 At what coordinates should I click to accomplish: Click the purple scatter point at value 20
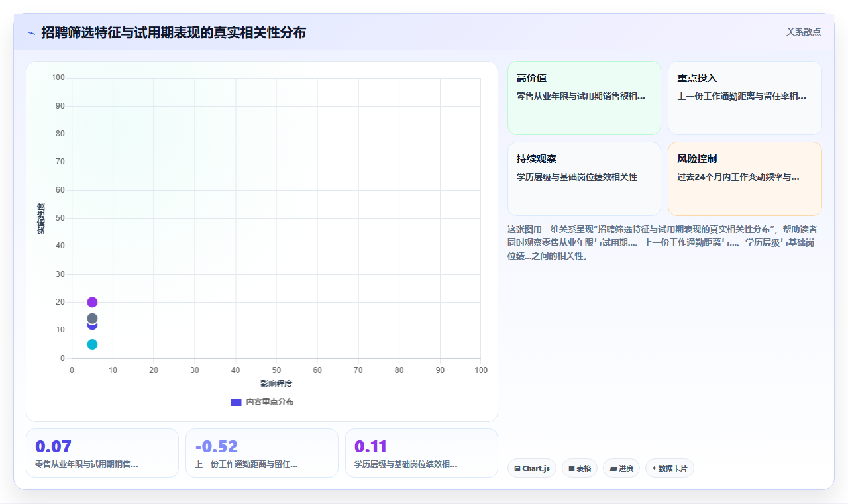pyautogui.click(x=92, y=303)
